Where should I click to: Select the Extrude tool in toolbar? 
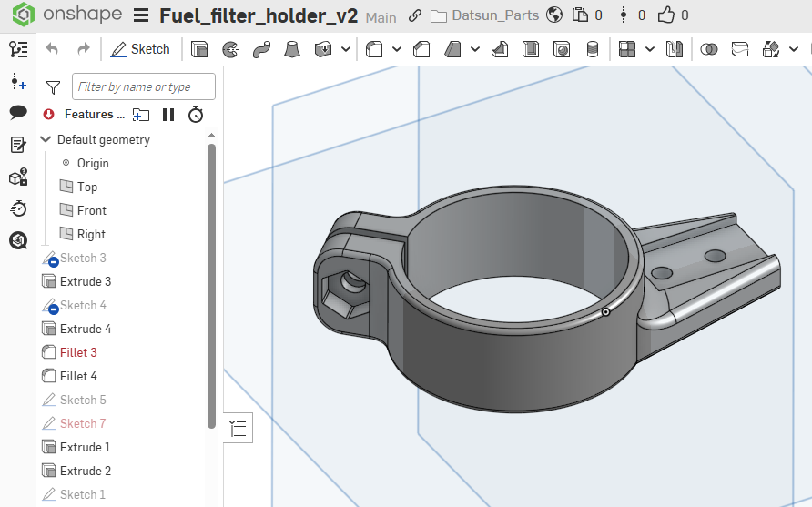199,49
